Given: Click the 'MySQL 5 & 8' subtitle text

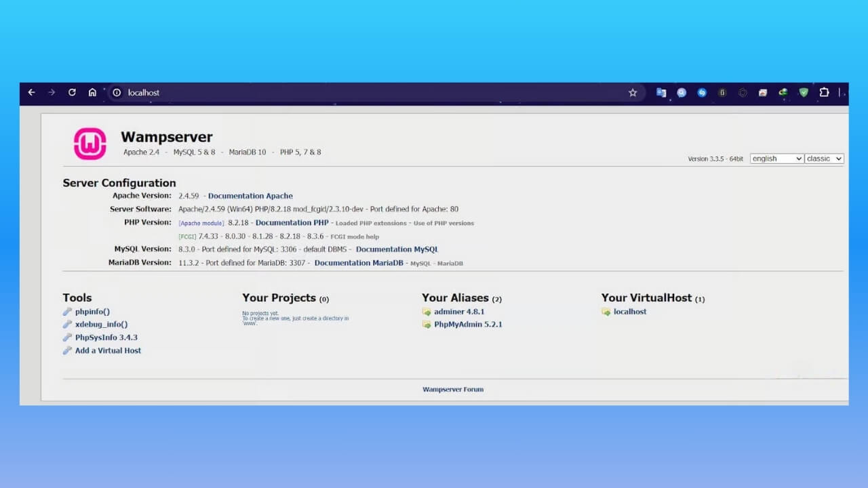Looking at the screenshot, I should (194, 152).
